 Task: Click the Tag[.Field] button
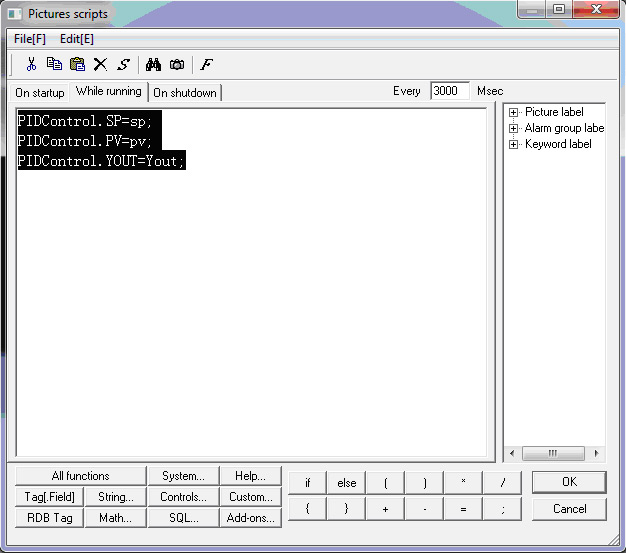coord(50,497)
